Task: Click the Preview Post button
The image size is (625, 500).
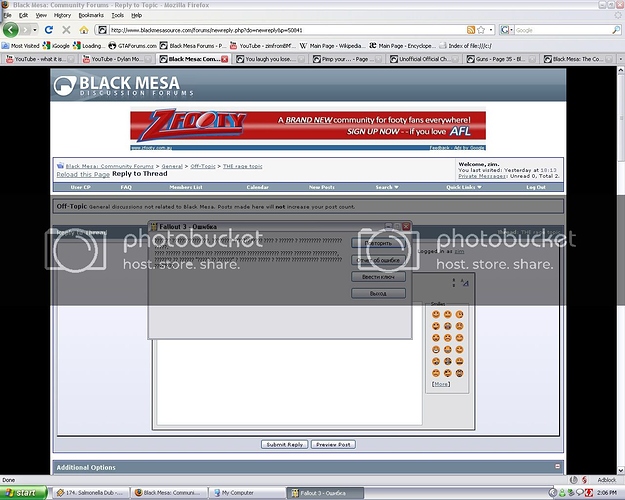Action: [333, 444]
